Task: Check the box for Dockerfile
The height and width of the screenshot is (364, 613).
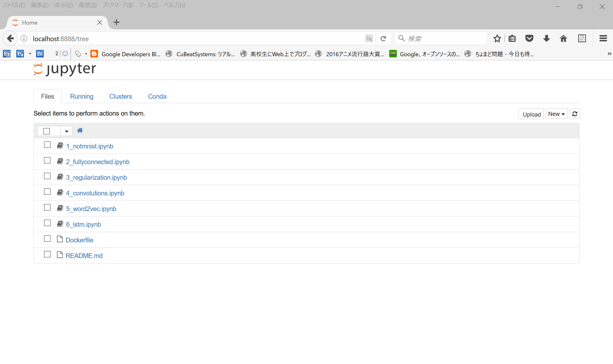Action: pos(47,239)
